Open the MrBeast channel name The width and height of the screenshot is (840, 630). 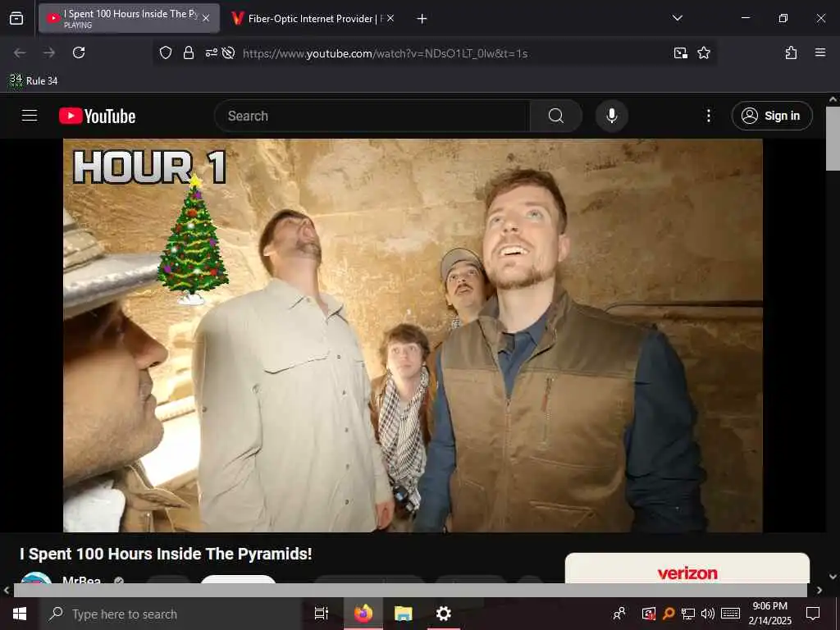click(x=81, y=580)
